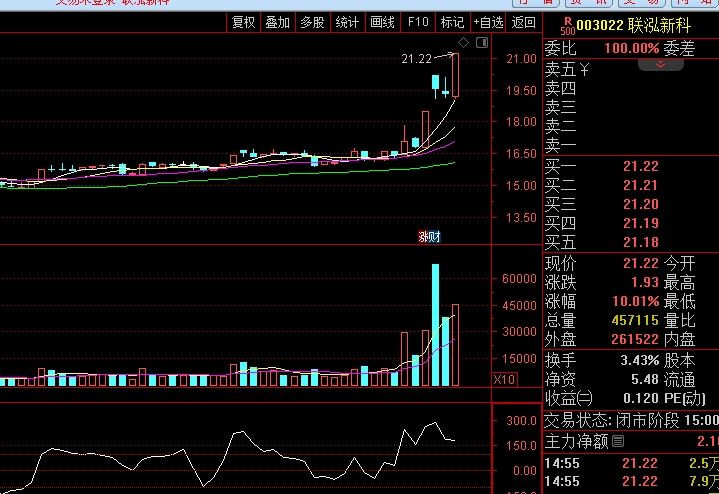Click the 标记 mark button
719x494 pixels.
pos(453,22)
